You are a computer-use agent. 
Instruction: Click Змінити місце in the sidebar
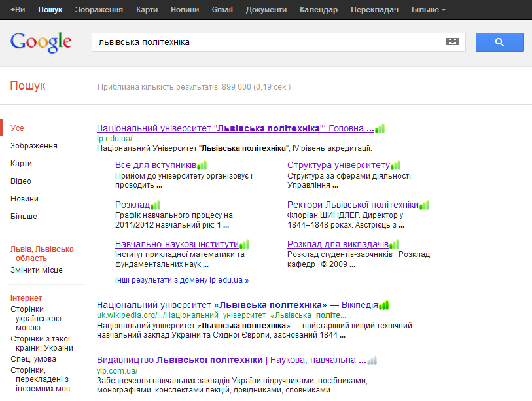[x=37, y=270]
